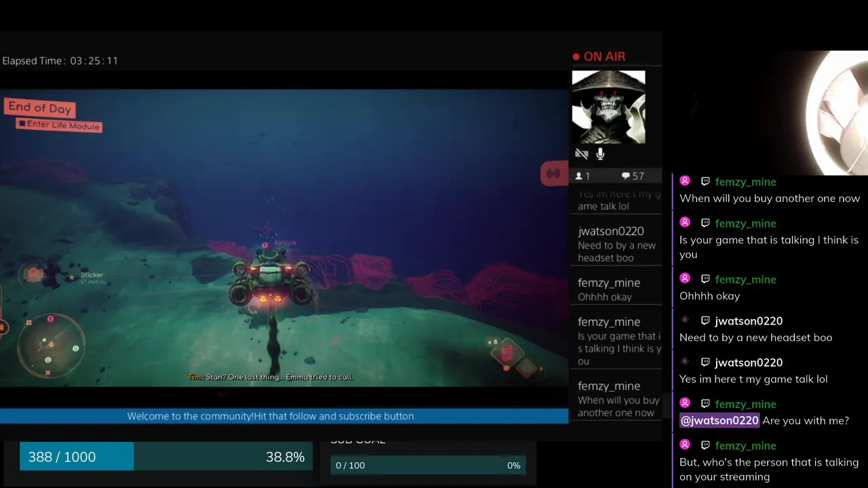
Task: Open femzy_mine above right chat 'Ohhhh okay'
Action: [x=745, y=279]
